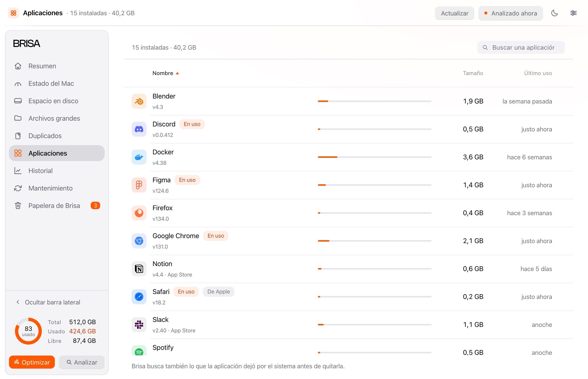Click the Blender app icon
The width and height of the screenshot is (588, 379).
[139, 101]
